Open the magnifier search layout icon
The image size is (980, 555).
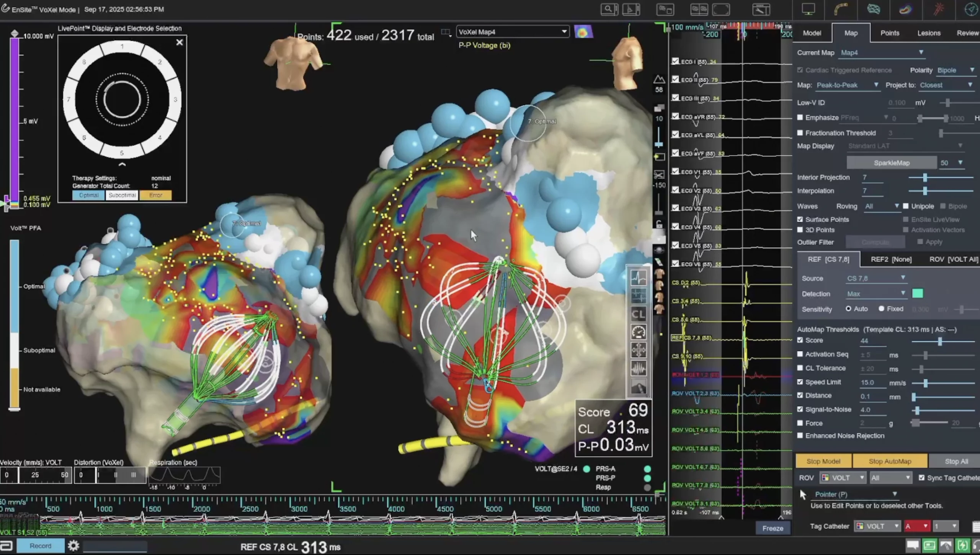(x=609, y=10)
